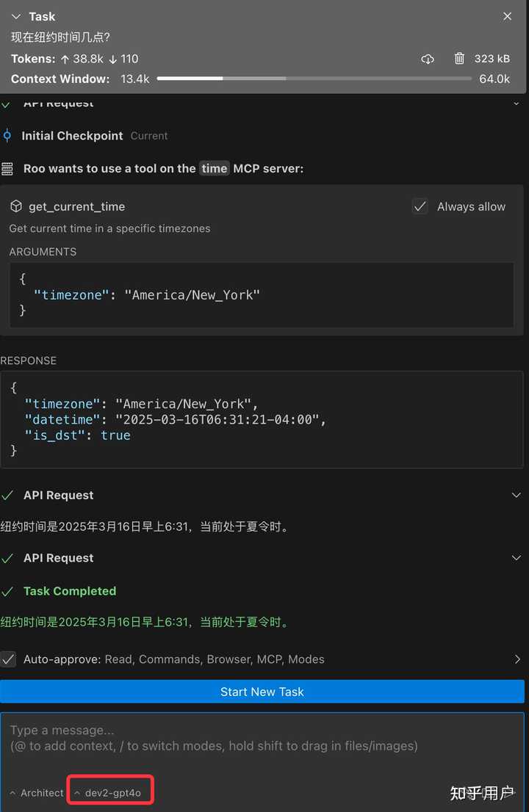Screen dimensions: 529x812
Task: Click the MCP server icon beside Roo's message
Action: (10, 168)
